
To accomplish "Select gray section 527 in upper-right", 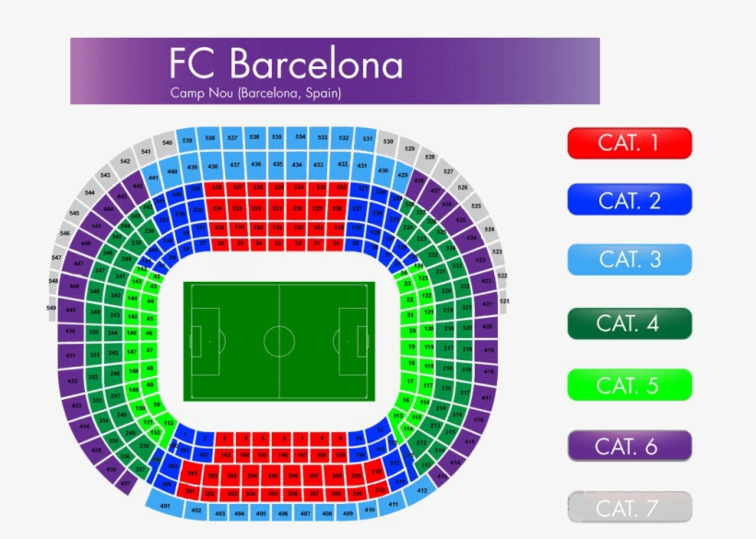I will pyautogui.click(x=449, y=171).
